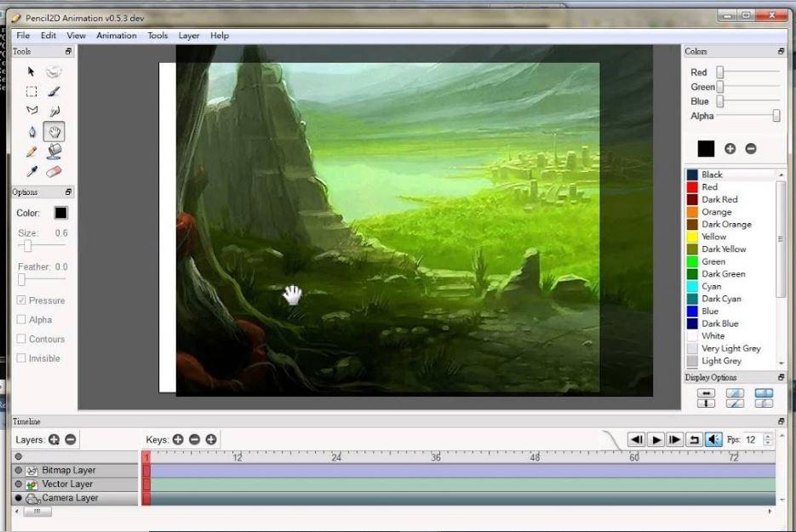Add a keyframe with first Keys plus
The width and height of the screenshot is (796, 532).
coord(178,439)
